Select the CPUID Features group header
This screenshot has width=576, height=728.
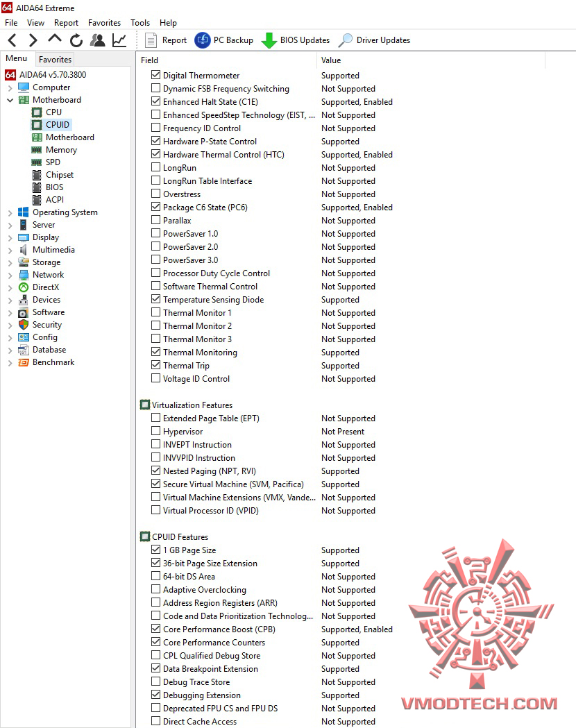point(180,537)
